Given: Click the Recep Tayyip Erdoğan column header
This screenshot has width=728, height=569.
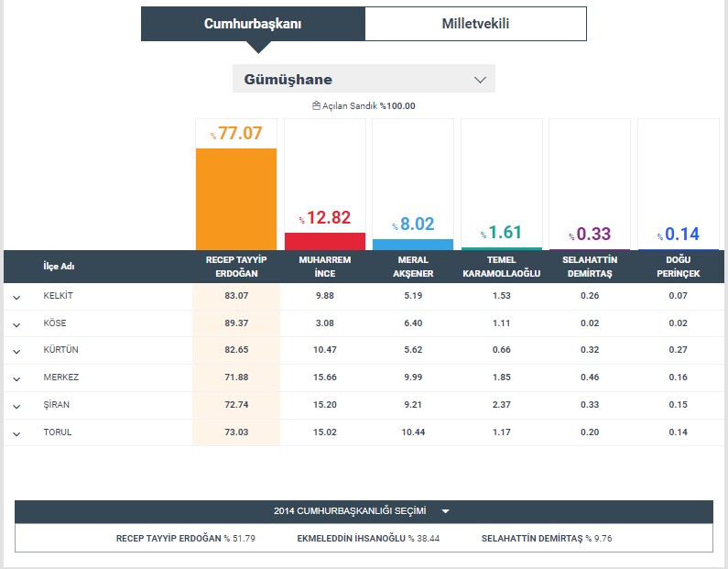Looking at the screenshot, I should [236, 267].
